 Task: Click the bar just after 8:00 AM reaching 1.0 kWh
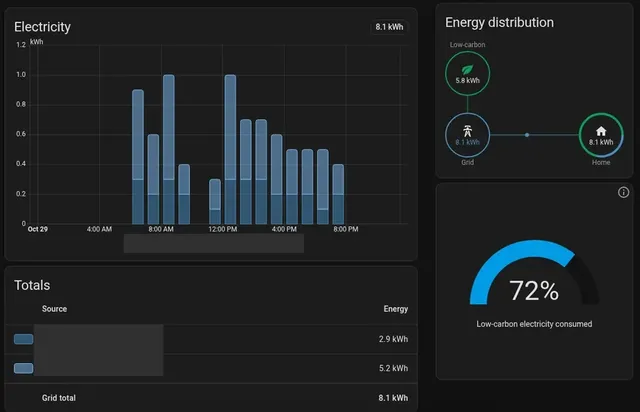coord(169,149)
